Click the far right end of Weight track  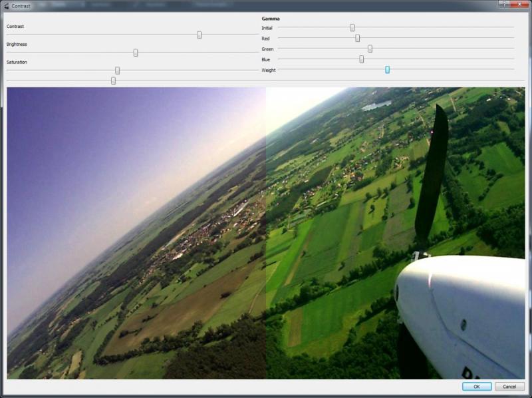tap(513, 70)
